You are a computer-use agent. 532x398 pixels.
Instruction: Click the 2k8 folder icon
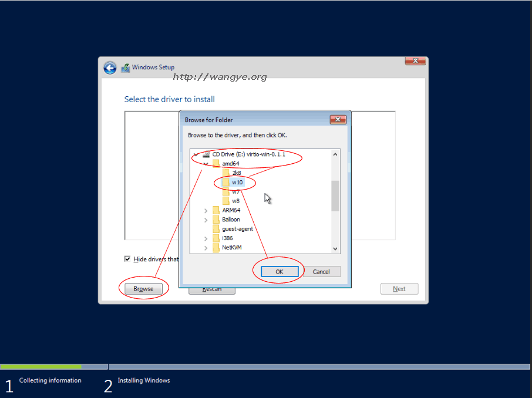pos(226,173)
